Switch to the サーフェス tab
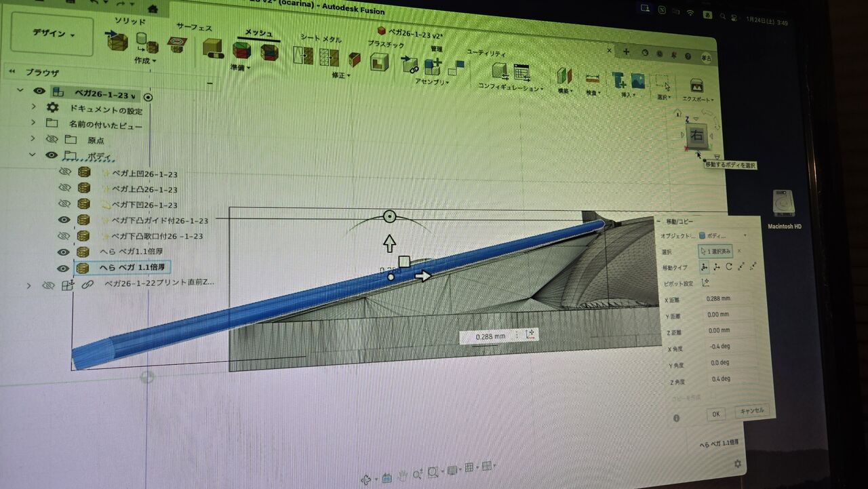868x489 pixels. (x=194, y=28)
